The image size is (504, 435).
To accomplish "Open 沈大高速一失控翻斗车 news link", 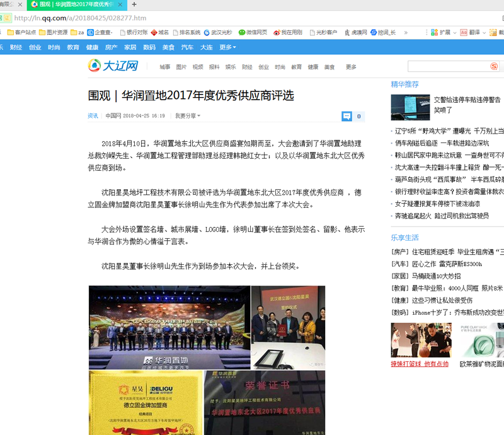I will point(449,167).
